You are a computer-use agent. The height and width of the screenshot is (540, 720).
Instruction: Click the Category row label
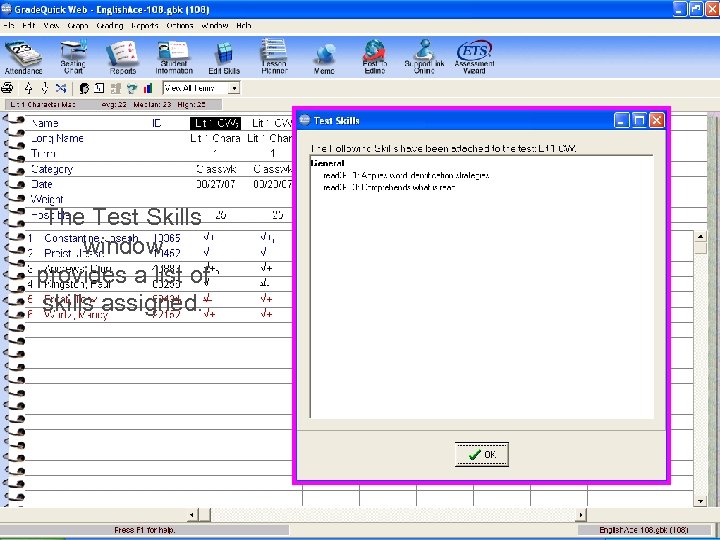point(52,169)
